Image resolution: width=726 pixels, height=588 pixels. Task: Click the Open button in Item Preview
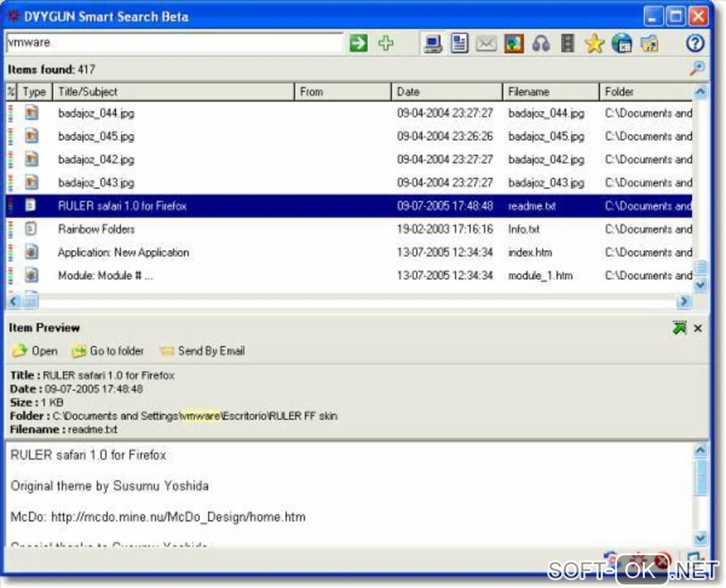[35, 351]
